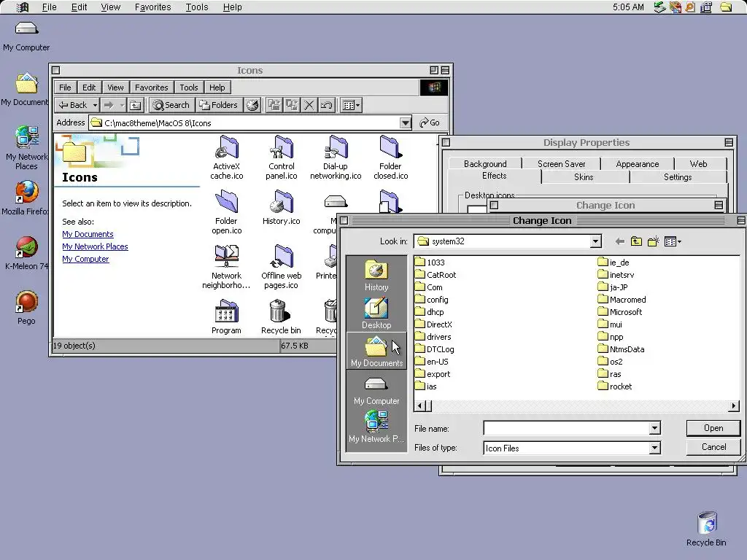Click the File name input field

coord(566,429)
